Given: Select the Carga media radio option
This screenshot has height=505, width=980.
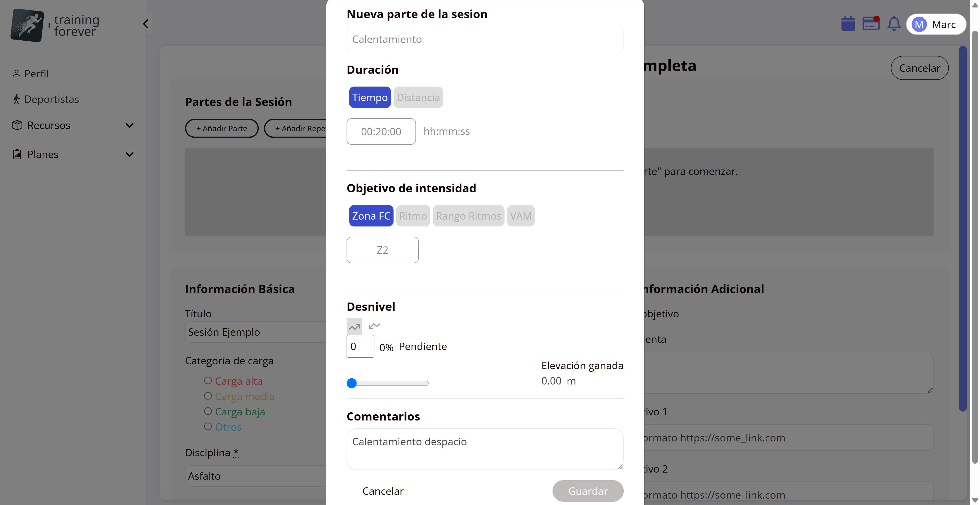Looking at the screenshot, I should pos(208,396).
